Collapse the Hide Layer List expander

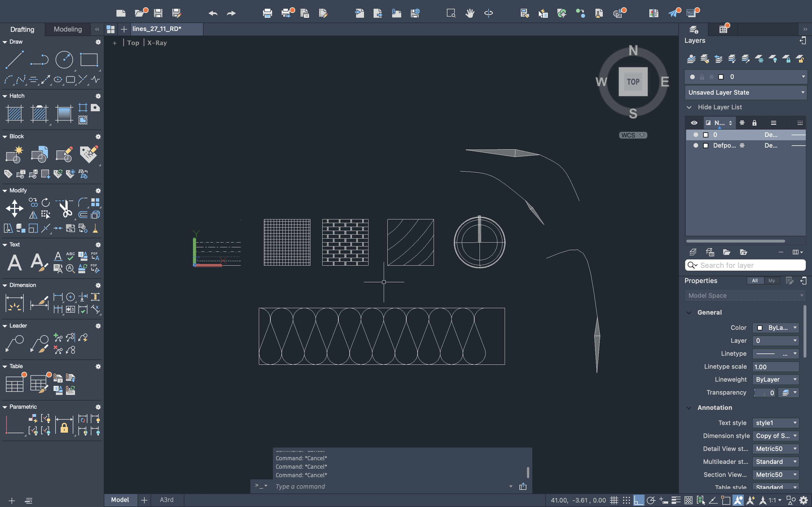(x=689, y=107)
